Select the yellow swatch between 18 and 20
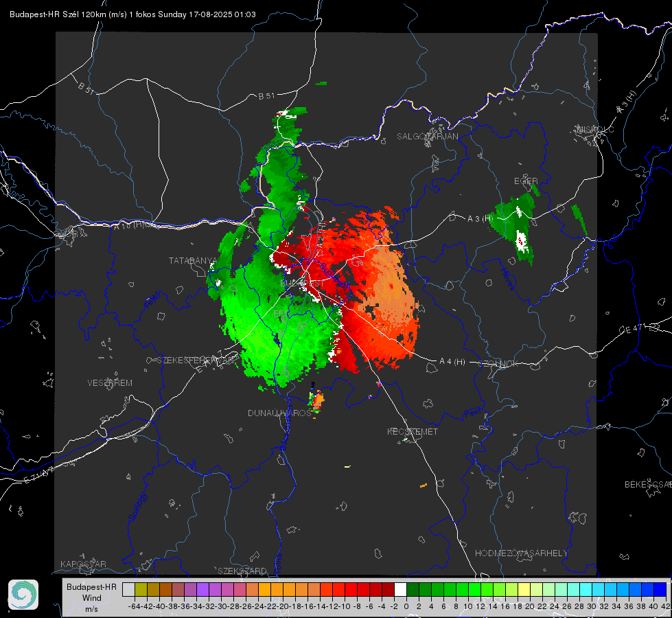 524,589
